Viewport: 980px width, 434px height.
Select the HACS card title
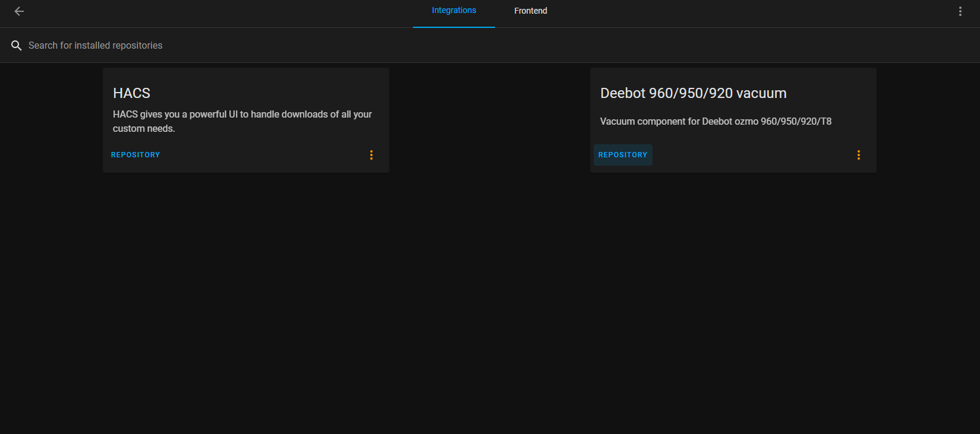pyautogui.click(x=131, y=93)
